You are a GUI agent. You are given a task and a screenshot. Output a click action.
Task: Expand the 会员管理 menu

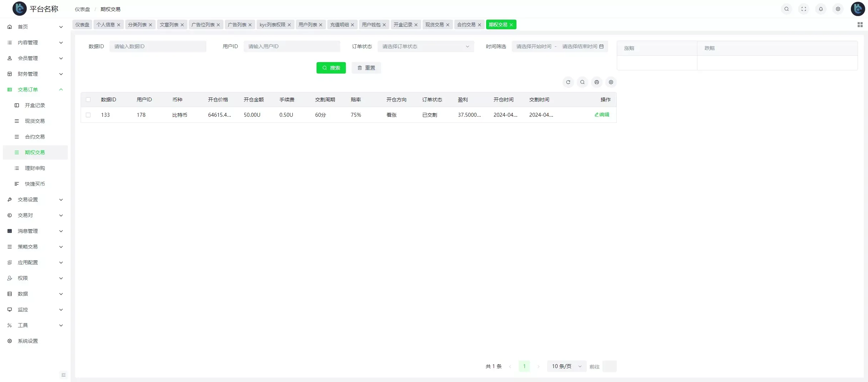tap(35, 58)
